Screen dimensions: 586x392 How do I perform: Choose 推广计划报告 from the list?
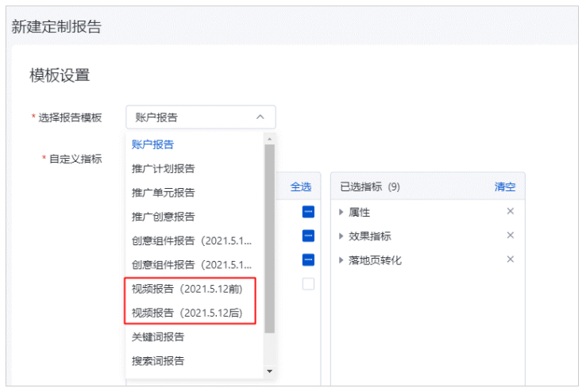point(164,168)
